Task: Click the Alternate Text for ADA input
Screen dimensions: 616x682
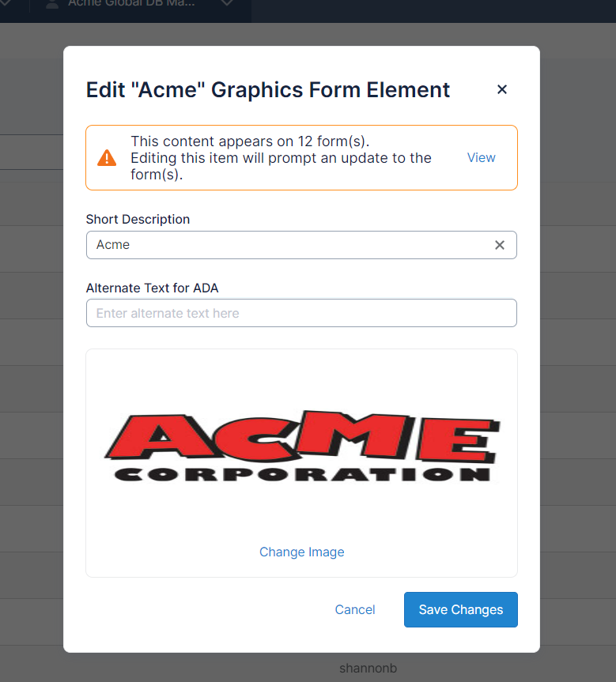Action: (x=301, y=313)
